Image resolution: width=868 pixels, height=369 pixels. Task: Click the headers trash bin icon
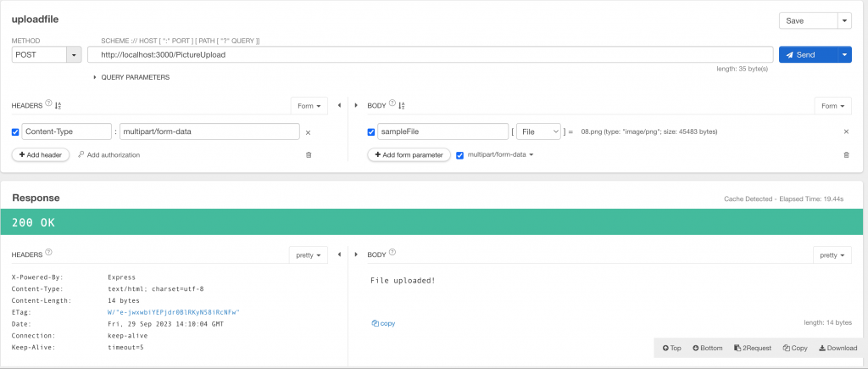point(308,155)
